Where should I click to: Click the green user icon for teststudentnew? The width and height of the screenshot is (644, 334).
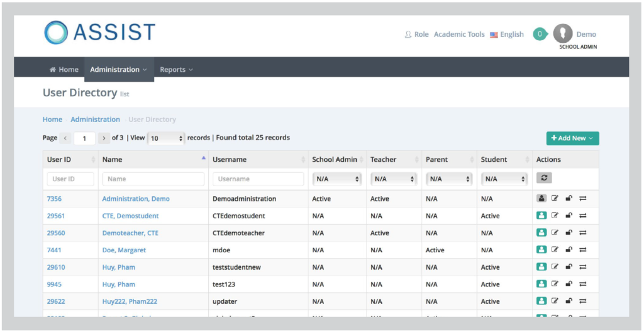pos(541,267)
